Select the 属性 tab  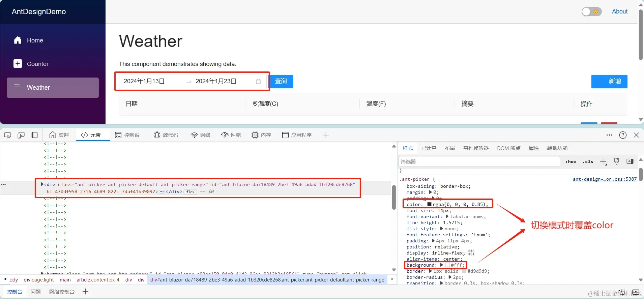click(x=533, y=148)
